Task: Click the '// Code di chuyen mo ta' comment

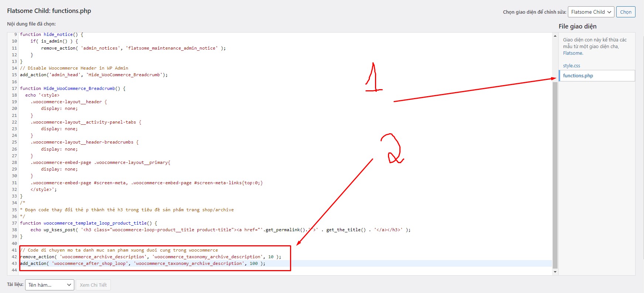Action: 119,250
